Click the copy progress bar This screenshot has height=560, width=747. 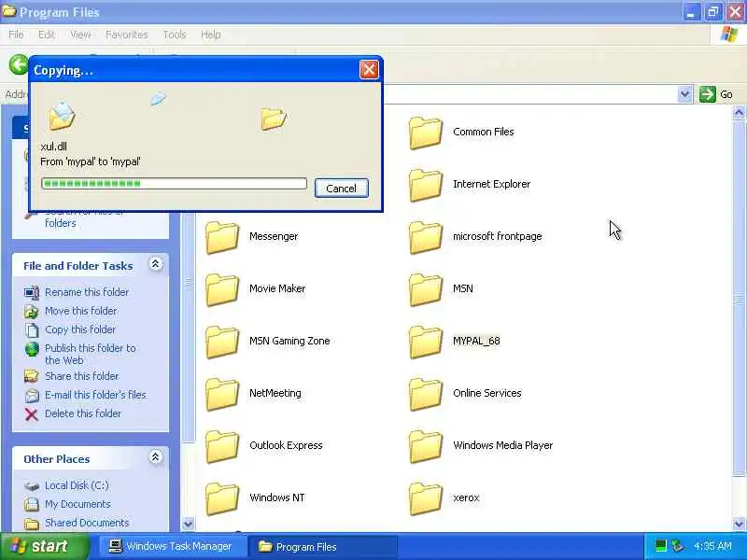(x=174, y=184)
